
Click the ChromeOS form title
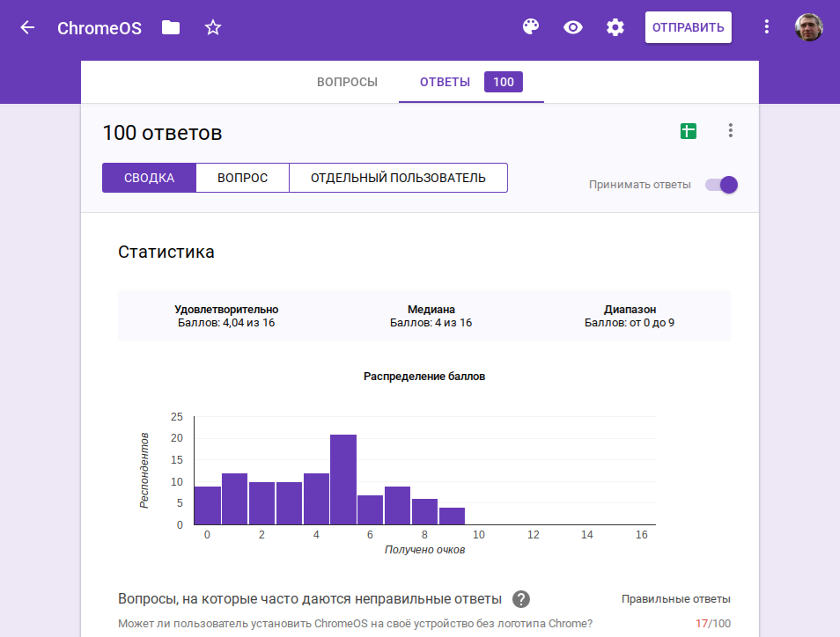coord(99,27)
